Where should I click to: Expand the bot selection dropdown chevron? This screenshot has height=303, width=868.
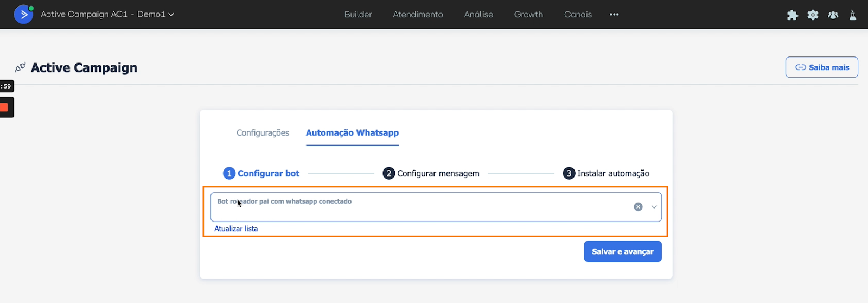[x=654, y=207]
